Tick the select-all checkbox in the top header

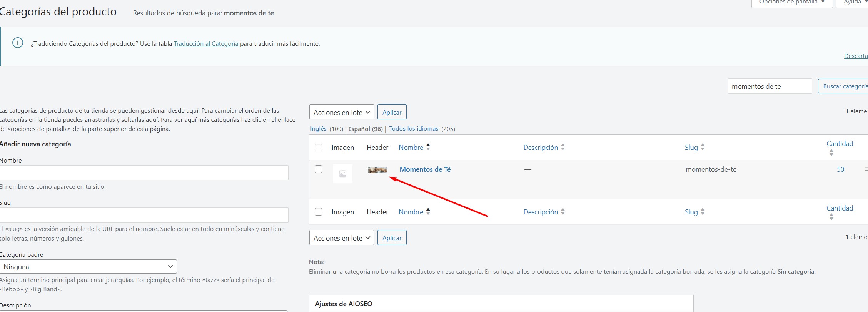click(x=319, y=148)
